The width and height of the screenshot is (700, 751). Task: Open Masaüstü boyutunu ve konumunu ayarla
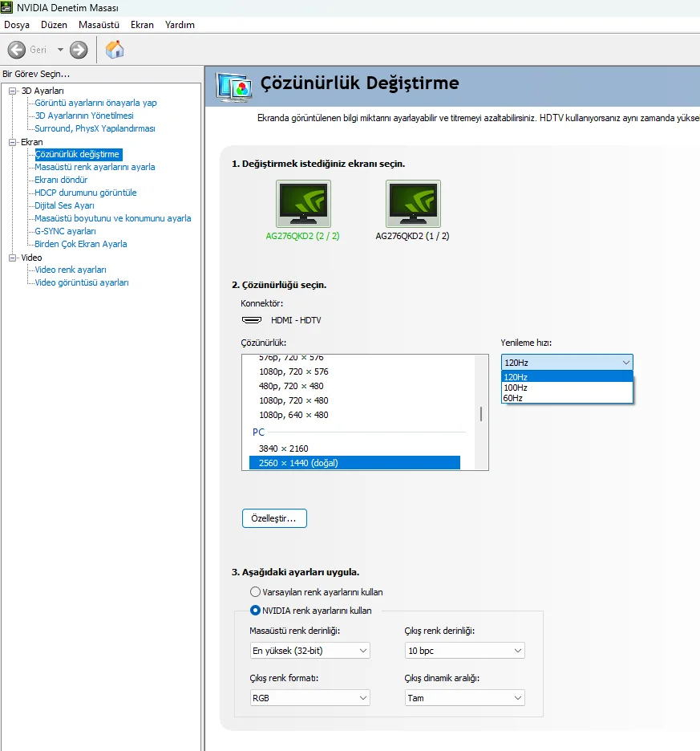tap(113, 218)
